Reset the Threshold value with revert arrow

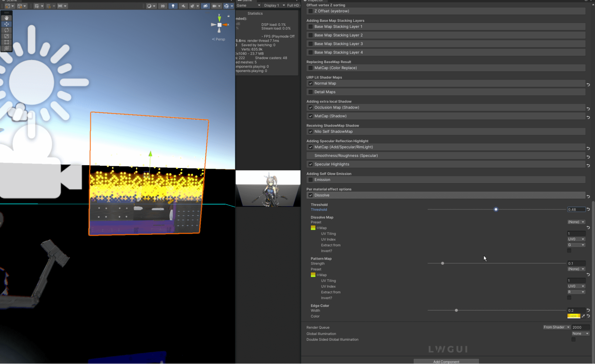click(588, 209)
